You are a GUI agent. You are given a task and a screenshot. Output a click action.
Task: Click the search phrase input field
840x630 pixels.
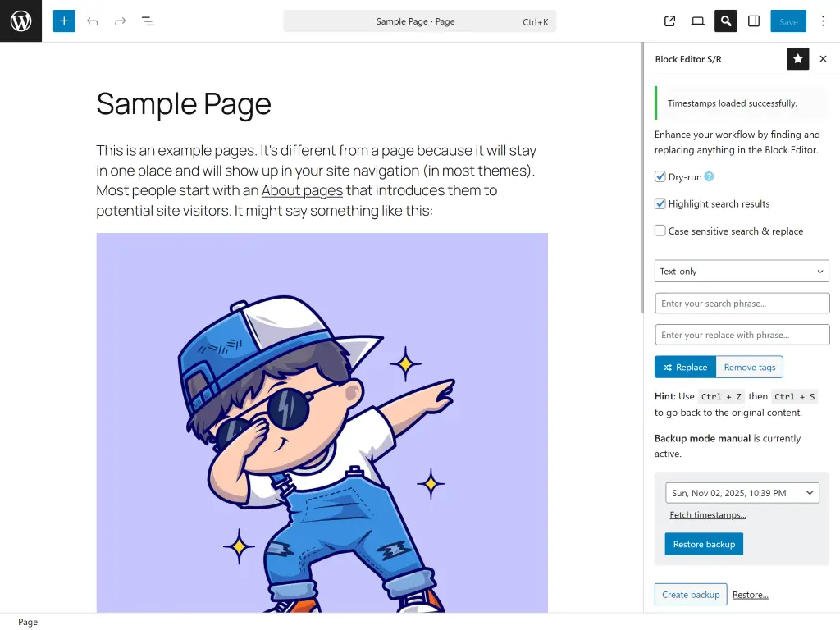coord(741,303)
